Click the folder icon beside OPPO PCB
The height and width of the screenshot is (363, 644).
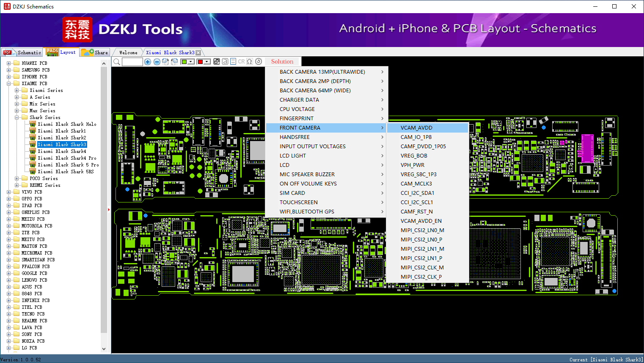(x=17, y=199)
